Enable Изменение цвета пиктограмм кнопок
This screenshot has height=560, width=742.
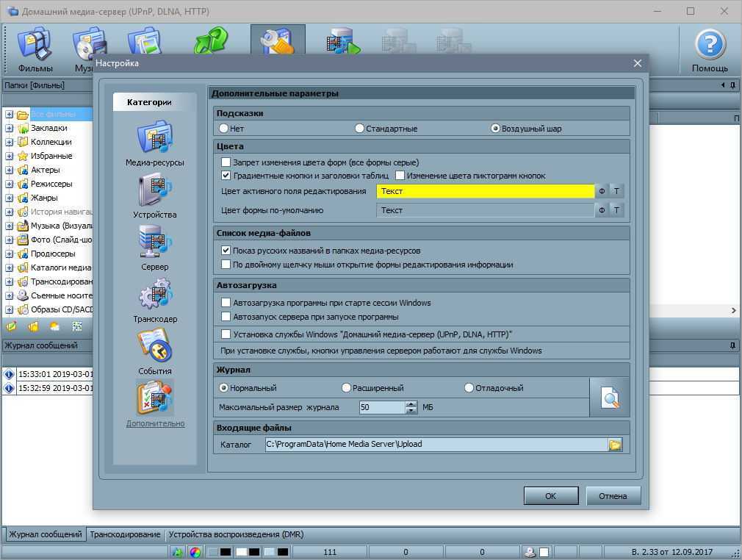coord(400,176)
